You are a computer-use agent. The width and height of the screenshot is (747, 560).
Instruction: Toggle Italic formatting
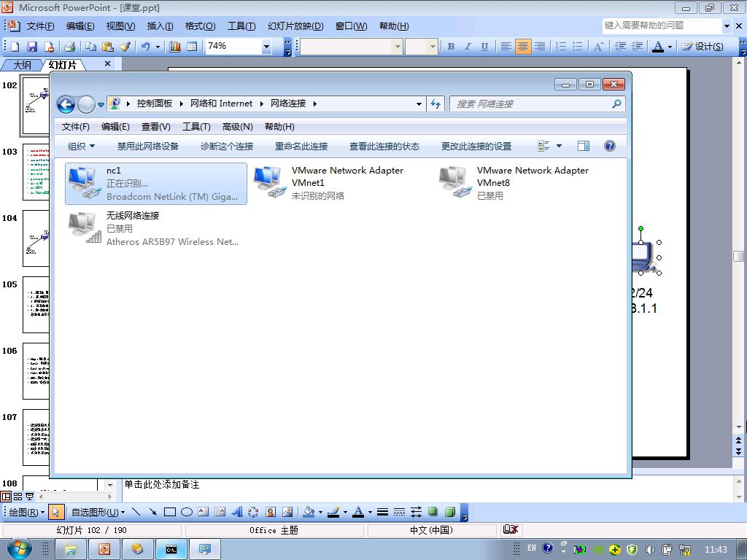(x=468, y=47)
